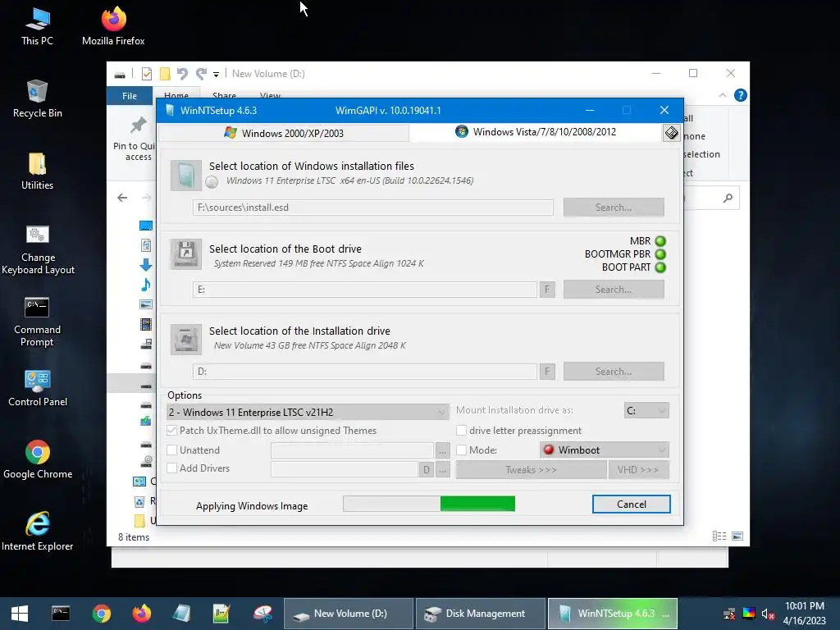
Task: Open Mozilla Firefox desktop shortcut
Action: click(x=113, y=27)
